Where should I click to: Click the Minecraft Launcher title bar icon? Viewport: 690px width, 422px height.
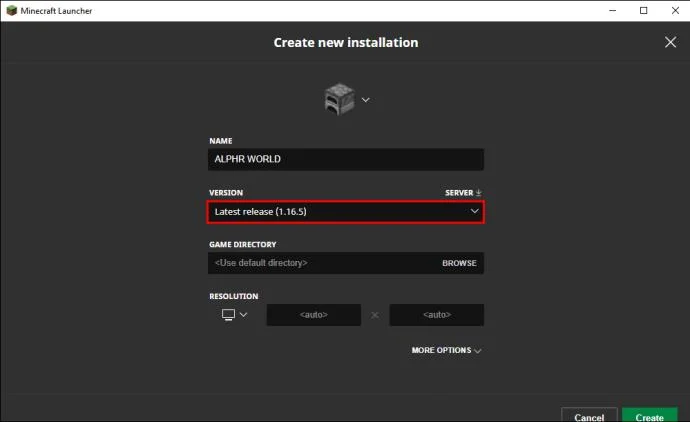pos(11,11)
